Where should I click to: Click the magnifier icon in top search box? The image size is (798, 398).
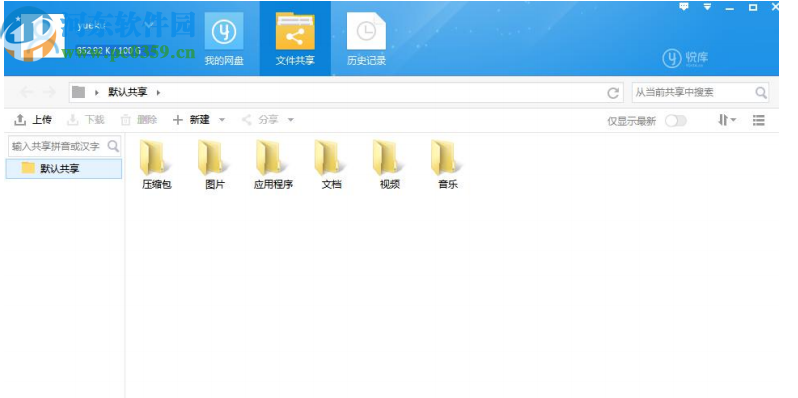761,93
